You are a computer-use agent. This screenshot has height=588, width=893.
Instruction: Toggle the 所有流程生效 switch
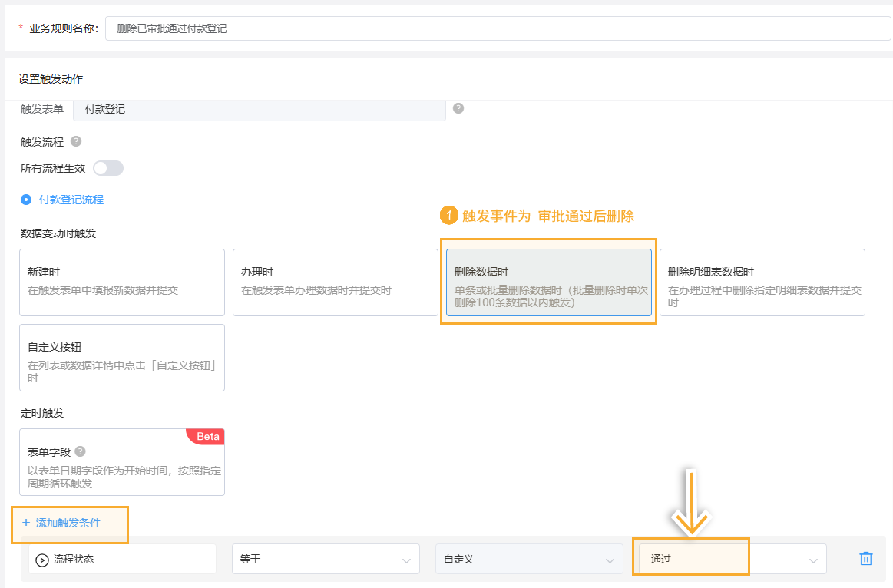107,168
